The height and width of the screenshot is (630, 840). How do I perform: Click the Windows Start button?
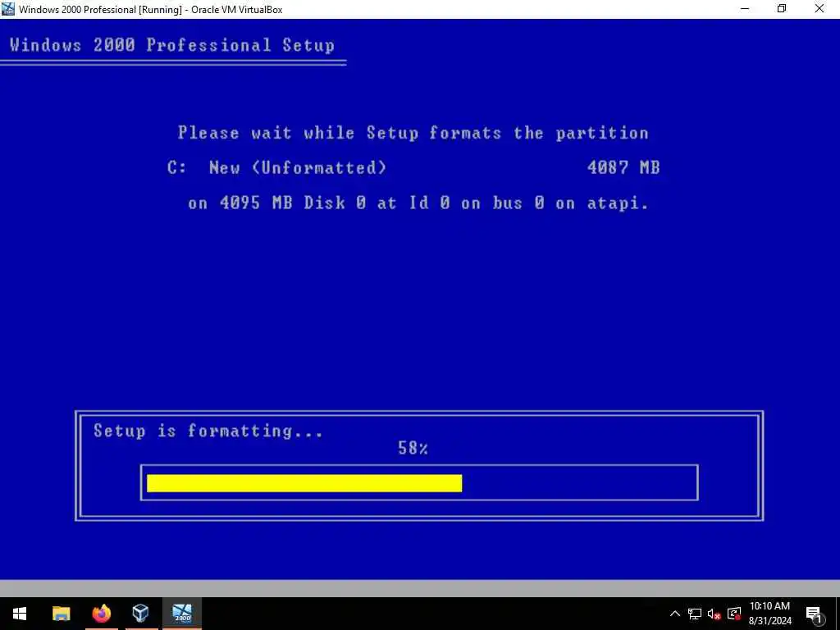pyautogui.click(x=20, y=614)
